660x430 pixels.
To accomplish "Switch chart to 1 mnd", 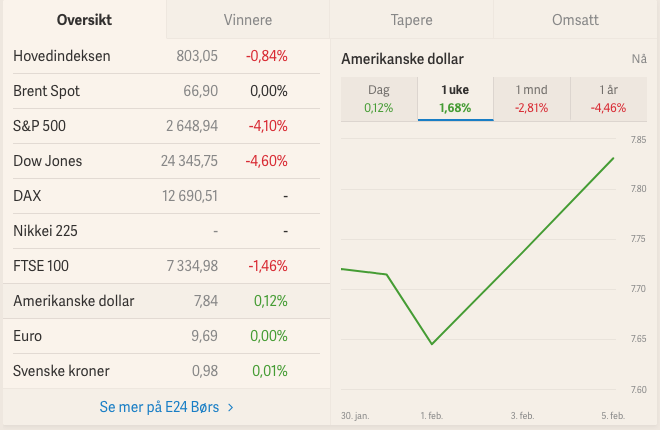I will [531, 99].
